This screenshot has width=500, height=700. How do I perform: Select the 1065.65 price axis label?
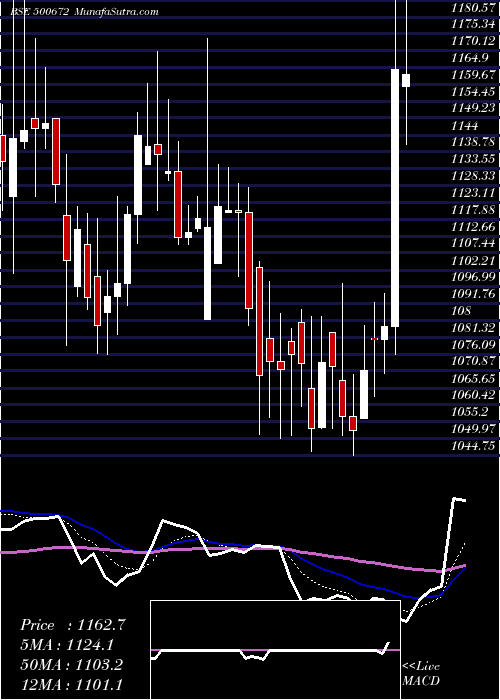click(x=473, y=378)
